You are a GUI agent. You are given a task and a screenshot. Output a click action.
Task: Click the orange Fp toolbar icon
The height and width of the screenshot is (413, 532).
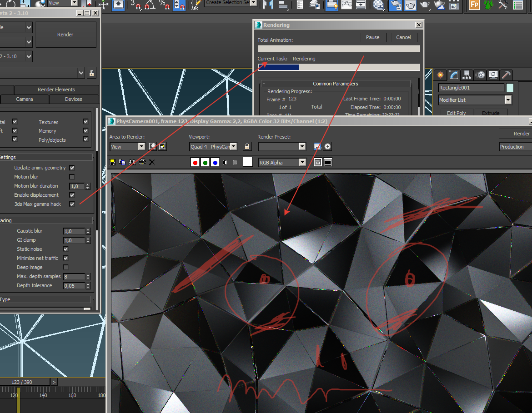point(474,5)
